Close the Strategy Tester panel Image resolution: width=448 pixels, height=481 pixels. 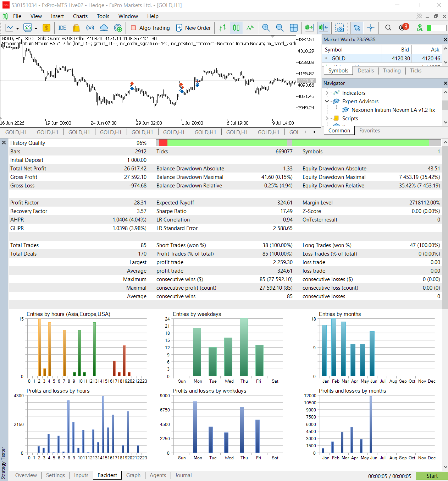(x=4, y=142)
